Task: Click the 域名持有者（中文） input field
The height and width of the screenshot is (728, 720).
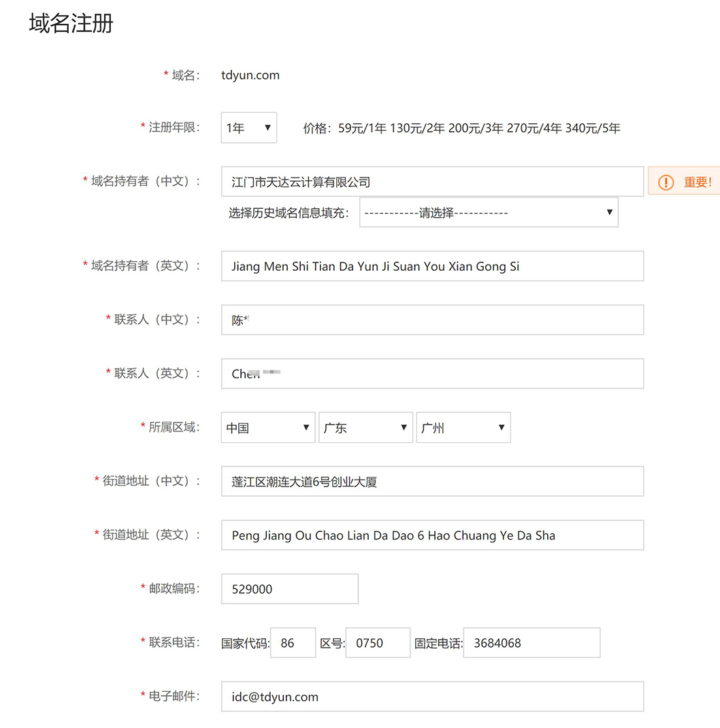Action: coord(432,182)
